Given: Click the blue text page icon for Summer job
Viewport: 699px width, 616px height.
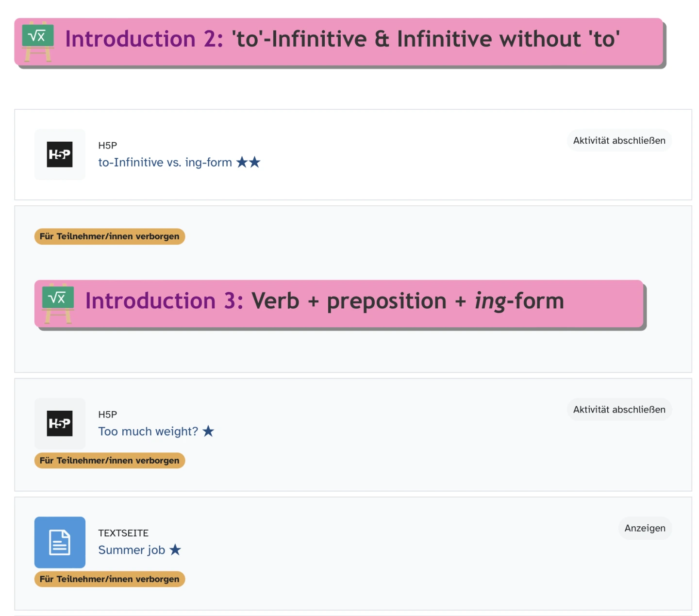Looking at the screenshot, I should 60,542.
